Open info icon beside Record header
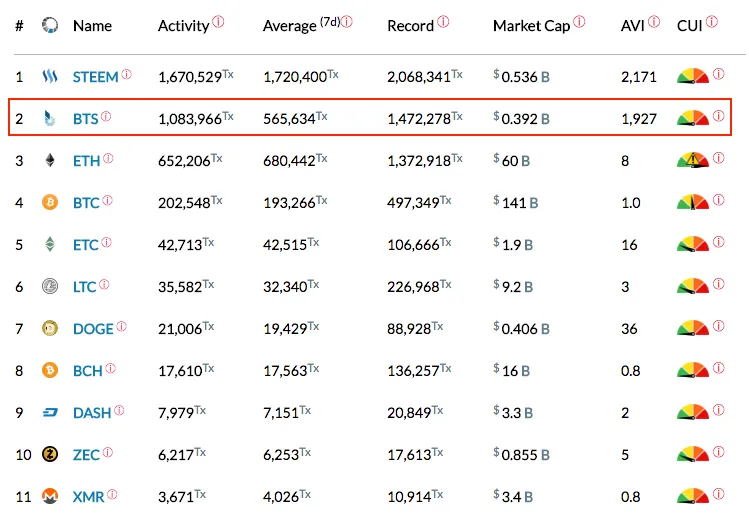Screen dimensions: 749x519 coord(443,21)
